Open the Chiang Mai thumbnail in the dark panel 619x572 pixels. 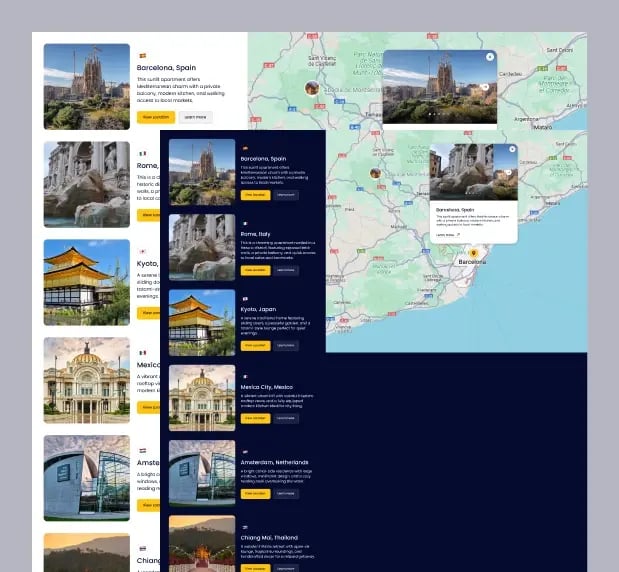[202, 544]
